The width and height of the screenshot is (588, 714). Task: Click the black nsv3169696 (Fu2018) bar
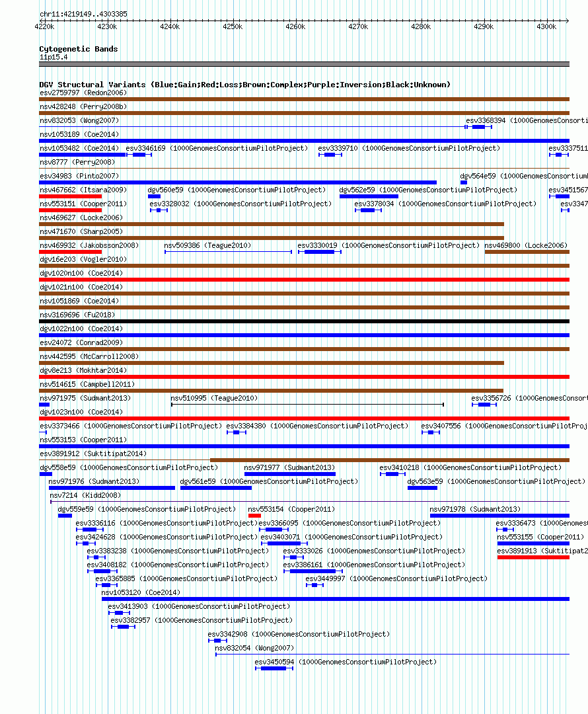[304, 321]
